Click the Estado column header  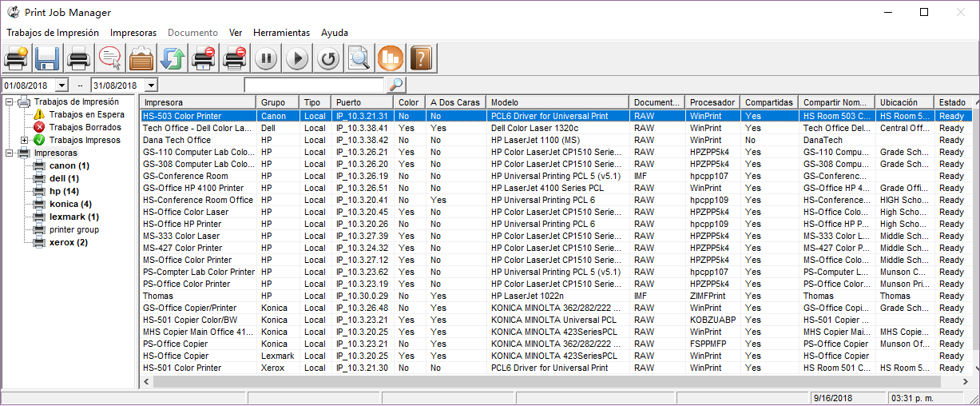(x=954, y=102)
